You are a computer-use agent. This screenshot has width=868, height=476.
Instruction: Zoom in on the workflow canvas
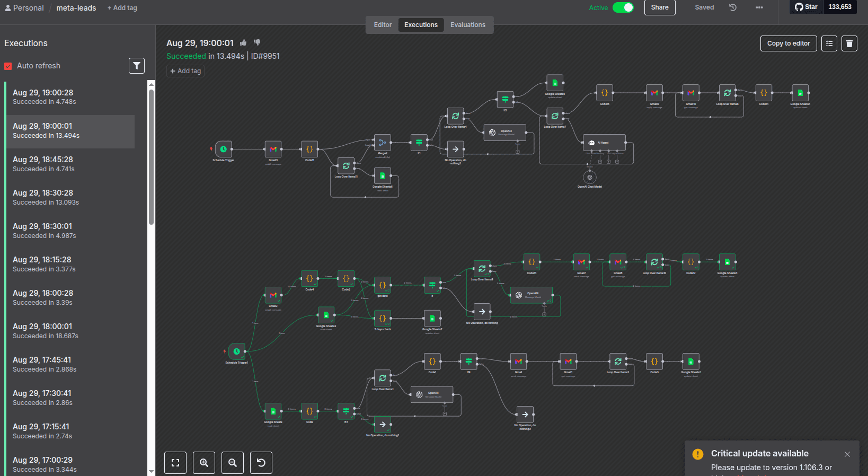pyautogui.click(x=204, y=463)
